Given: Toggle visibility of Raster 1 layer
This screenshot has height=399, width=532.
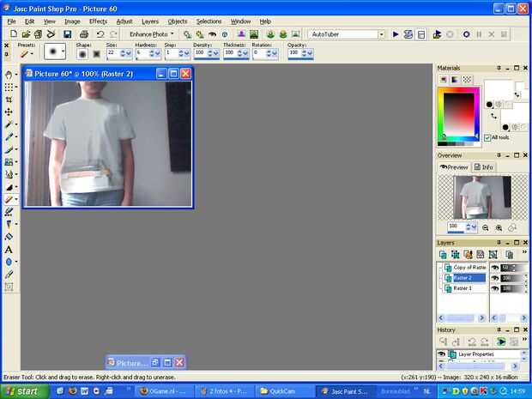Looking at the screenshot, I should (494, 288).
